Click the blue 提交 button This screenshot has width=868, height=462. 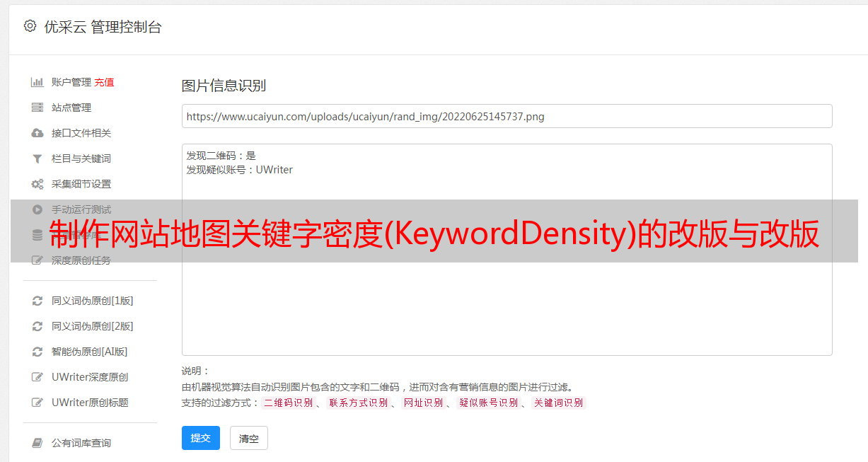[201, 438]
